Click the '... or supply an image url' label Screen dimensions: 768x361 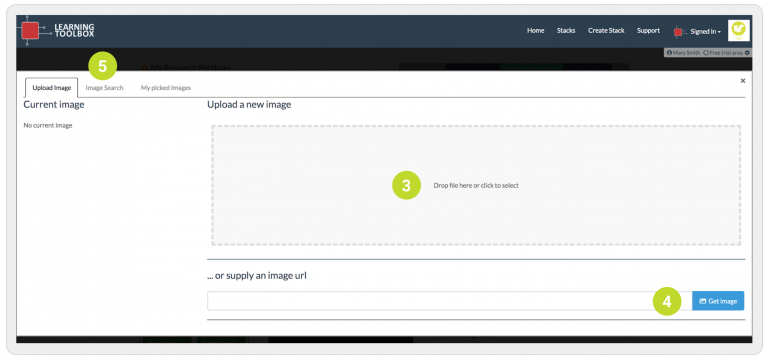257,276
